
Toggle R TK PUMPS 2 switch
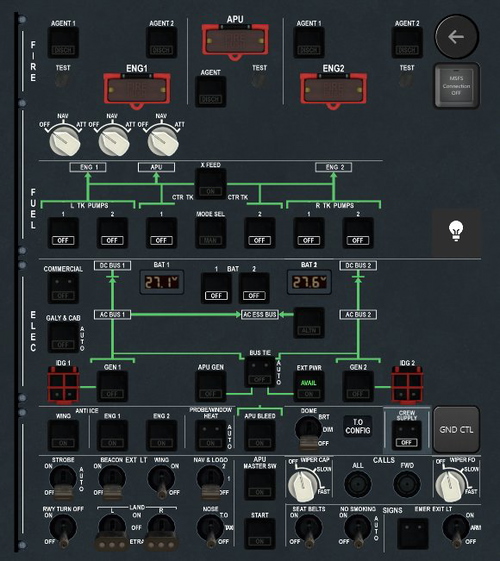pyautogui.click(x=358, y=233)
